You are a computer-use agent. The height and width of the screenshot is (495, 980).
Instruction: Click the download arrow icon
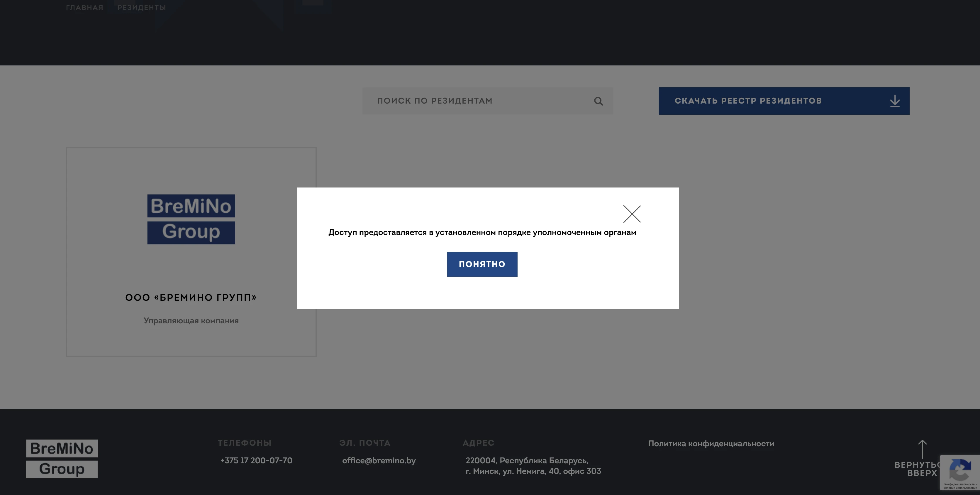[x=895, y=101]
